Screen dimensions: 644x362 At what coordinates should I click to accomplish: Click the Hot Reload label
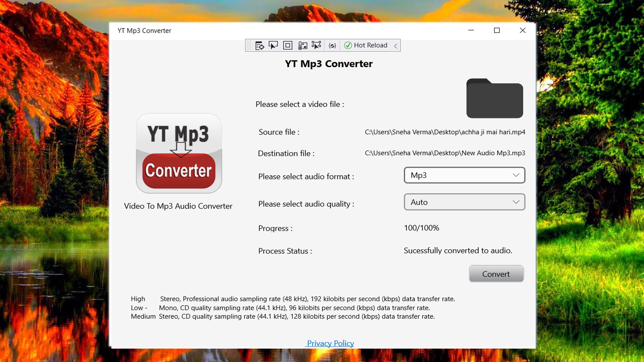[x=370, y=45]
